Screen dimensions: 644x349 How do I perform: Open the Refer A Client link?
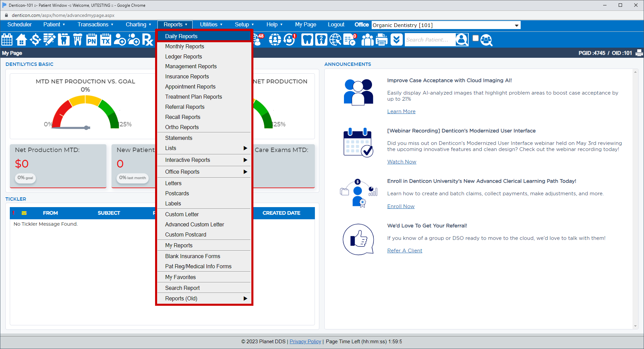pyautogui.click(x=404, y=251)
